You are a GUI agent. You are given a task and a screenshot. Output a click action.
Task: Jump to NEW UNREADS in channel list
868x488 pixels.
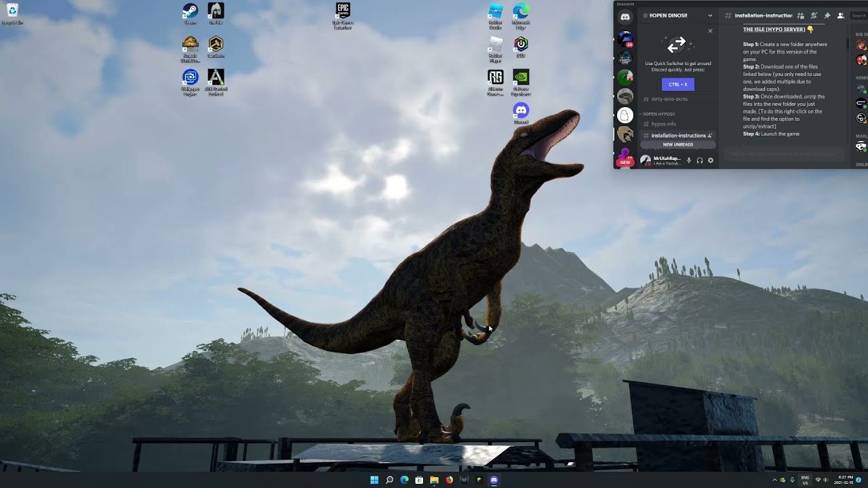pos(678,144)
